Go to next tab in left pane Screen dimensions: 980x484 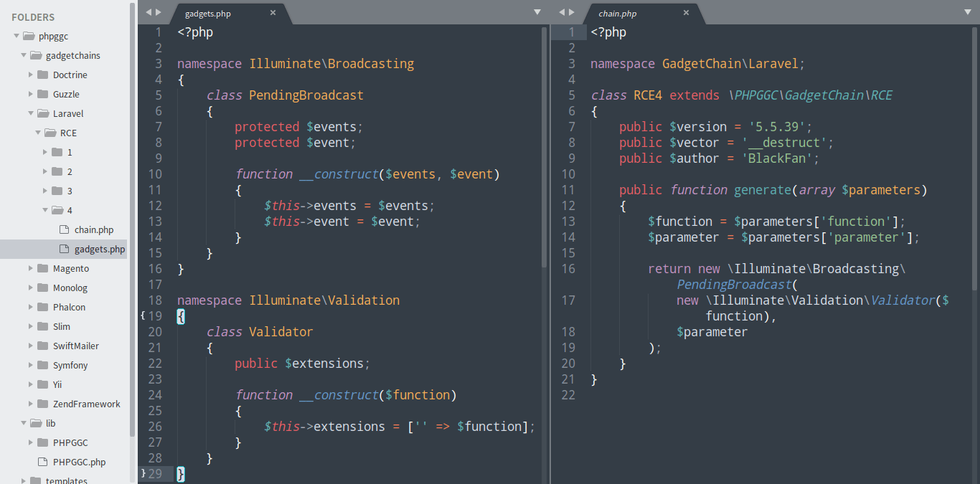point(159,12)
